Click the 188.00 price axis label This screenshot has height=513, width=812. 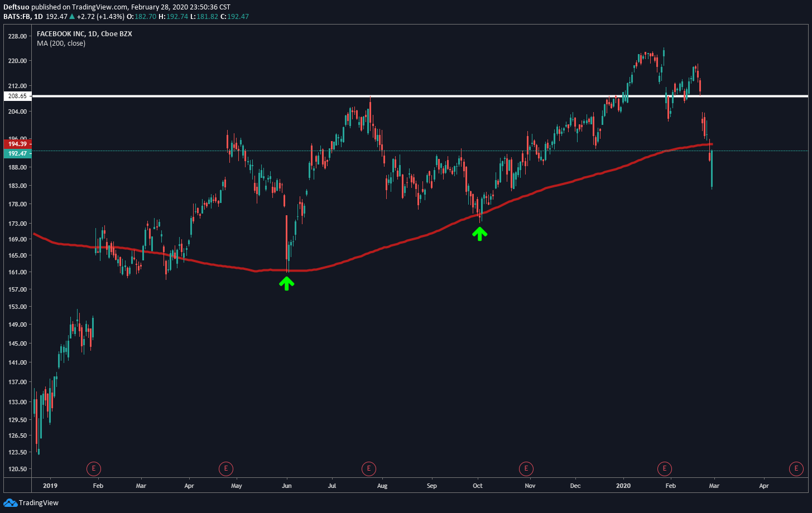(x=18, y=167)
